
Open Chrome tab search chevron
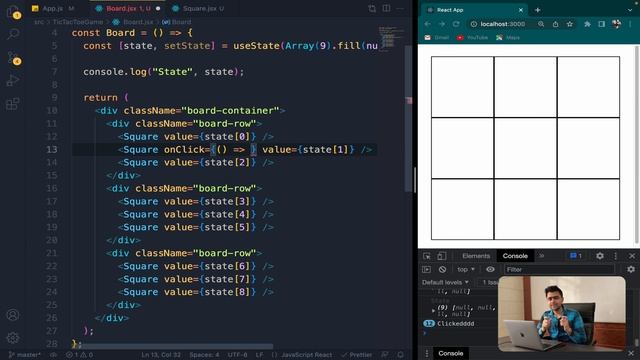[630, 10]
